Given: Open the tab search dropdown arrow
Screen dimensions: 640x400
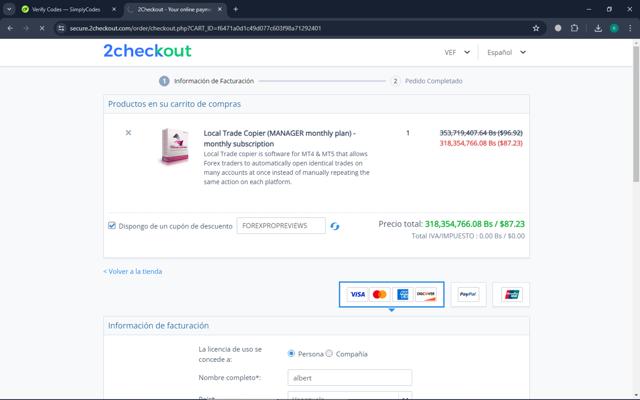Looking at the screenshot, I should click(9, 9).
